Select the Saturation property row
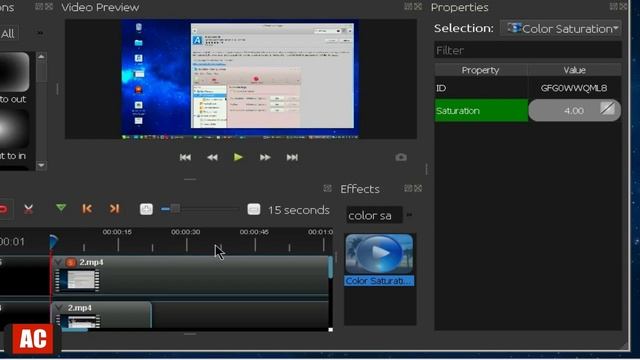 481,111
